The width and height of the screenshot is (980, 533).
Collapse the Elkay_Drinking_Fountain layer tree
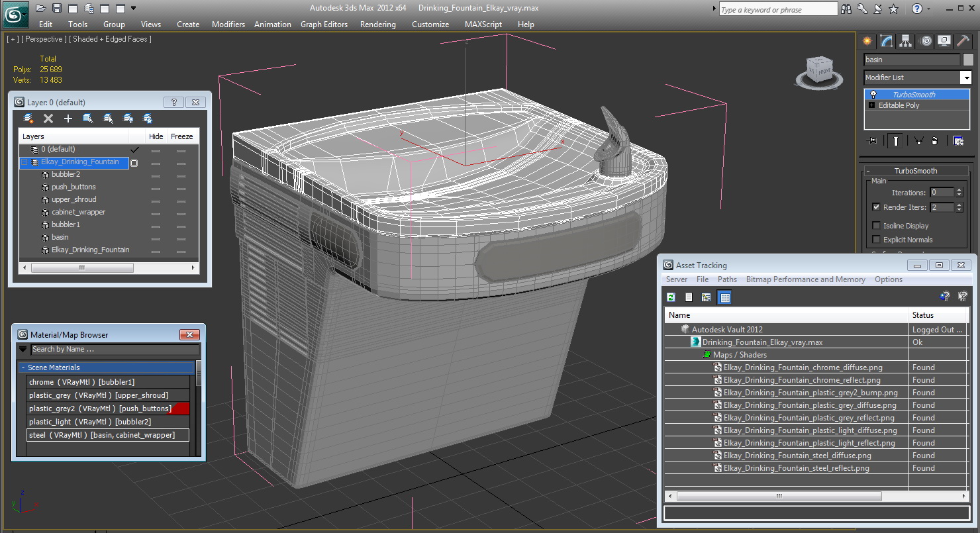click(x=24, y=162)
